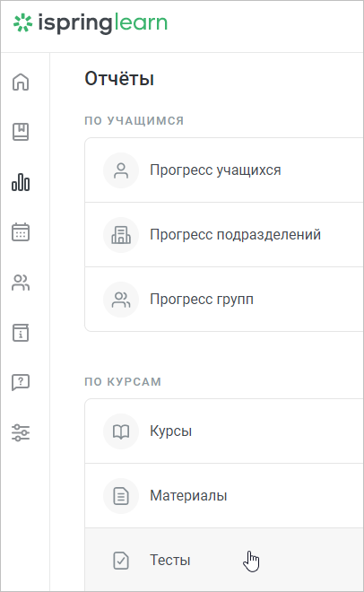Image resolution: width=364 pixels, height=592 pixels.
Task: Open the Help question bubble icon
Action: tap(21, 382)
